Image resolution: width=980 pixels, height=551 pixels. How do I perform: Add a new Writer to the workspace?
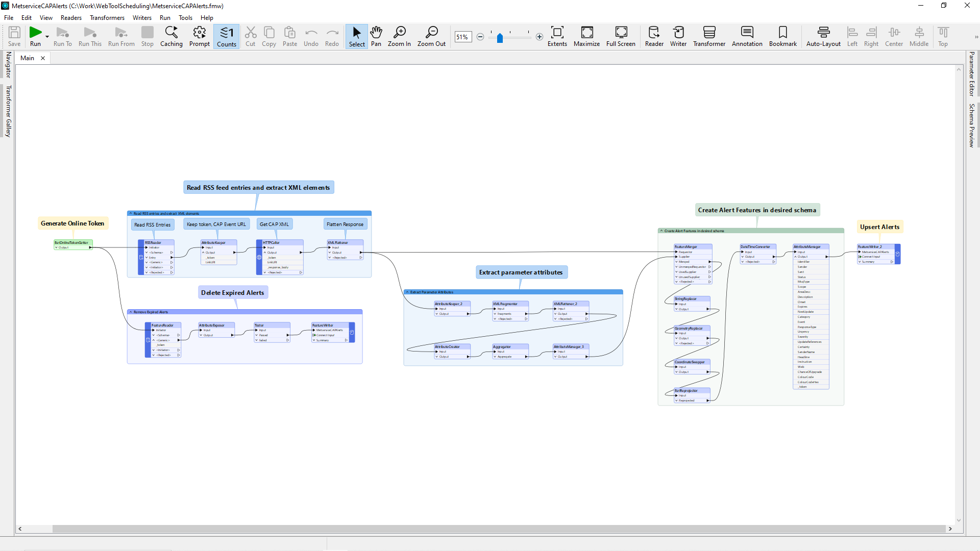(678, 36)
